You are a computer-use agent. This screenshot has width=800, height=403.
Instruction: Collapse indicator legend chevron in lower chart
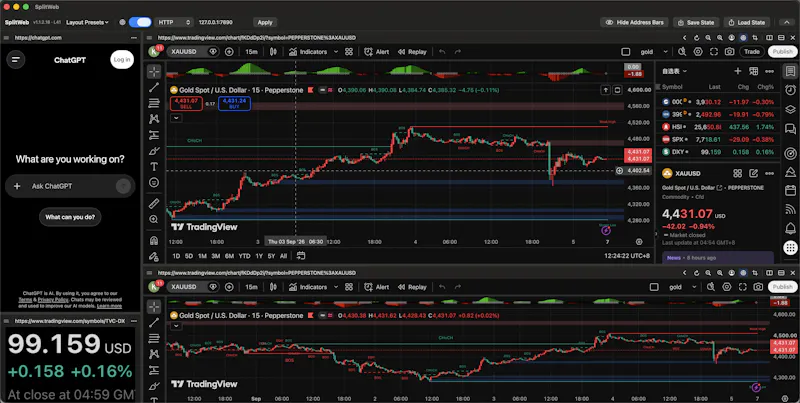point(176,325)
